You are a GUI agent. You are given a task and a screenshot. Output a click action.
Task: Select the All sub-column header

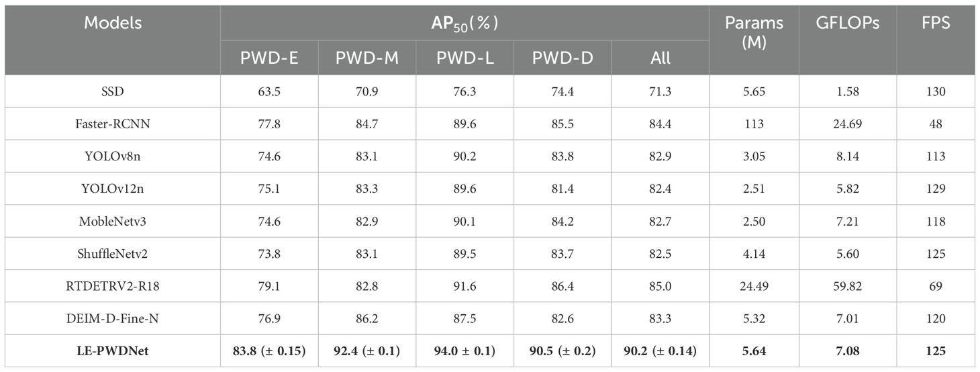[x=660, y=58]
